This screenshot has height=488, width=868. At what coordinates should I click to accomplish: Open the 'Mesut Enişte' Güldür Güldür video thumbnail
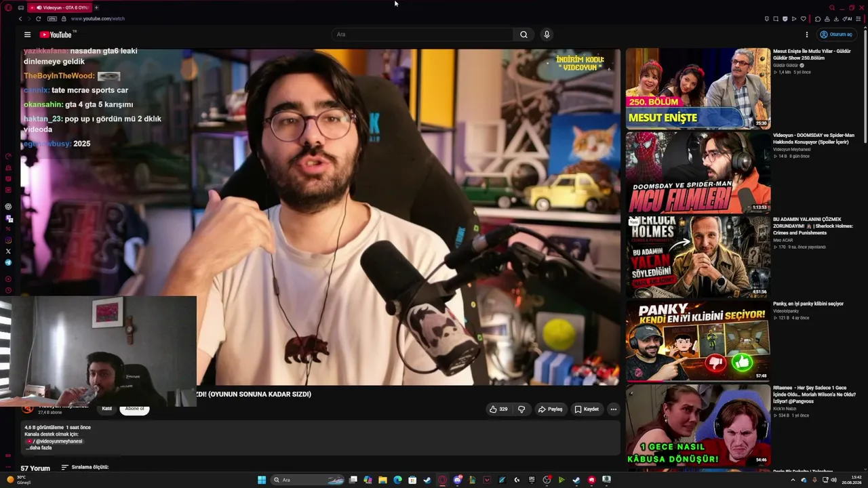698,88
